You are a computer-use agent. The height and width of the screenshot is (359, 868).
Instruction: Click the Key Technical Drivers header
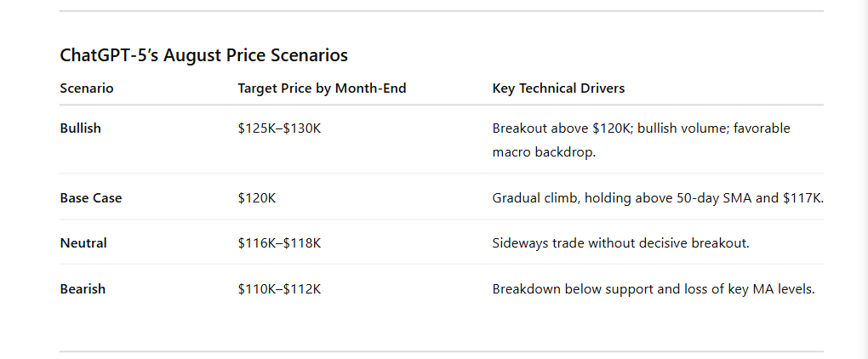click(558, 88)
